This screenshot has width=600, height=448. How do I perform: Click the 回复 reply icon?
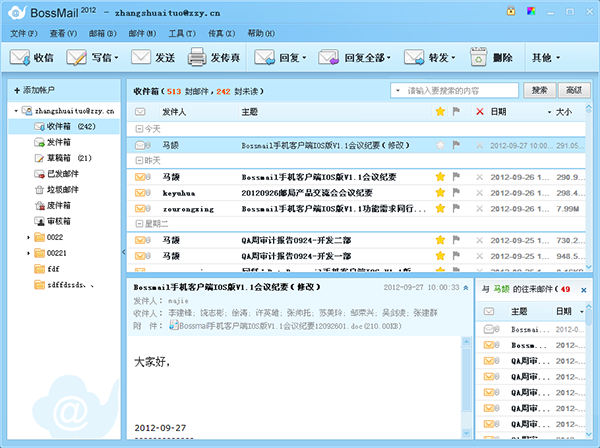pos(264,58)
